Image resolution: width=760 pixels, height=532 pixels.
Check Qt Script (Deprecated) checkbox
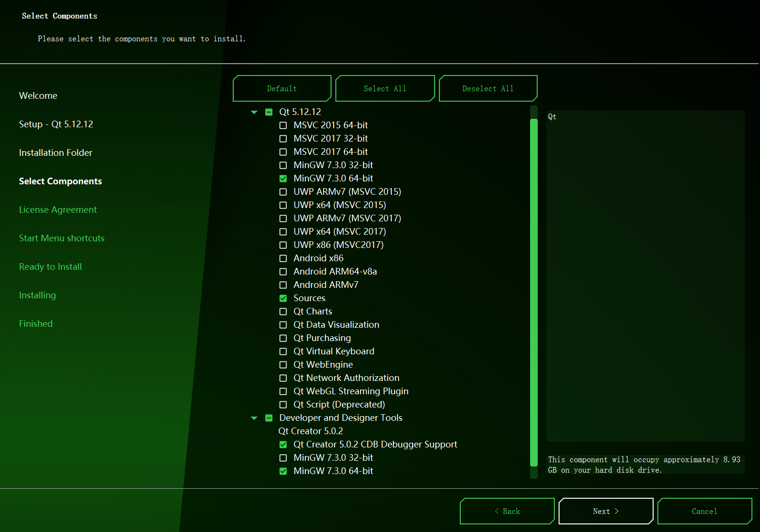tap(283, 405)
